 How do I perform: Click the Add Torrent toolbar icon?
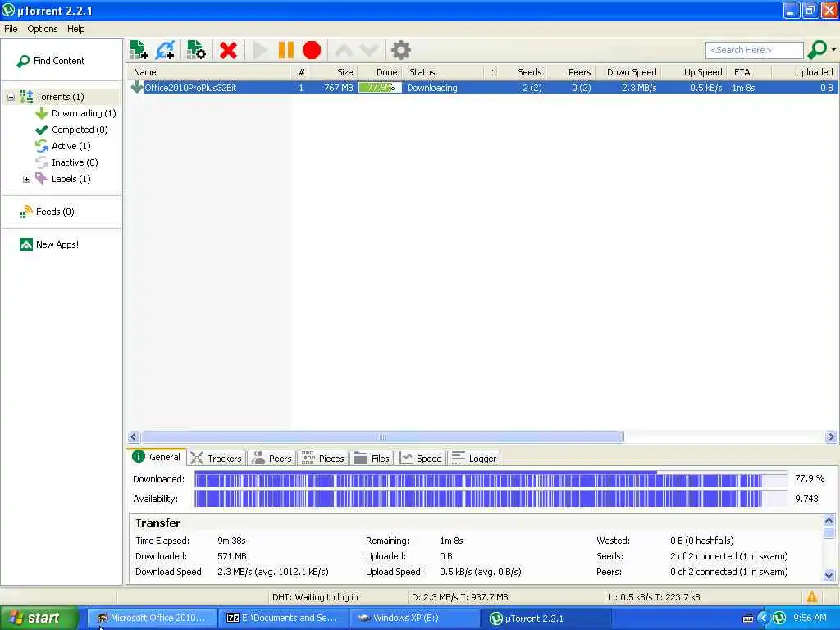point(139,50)
